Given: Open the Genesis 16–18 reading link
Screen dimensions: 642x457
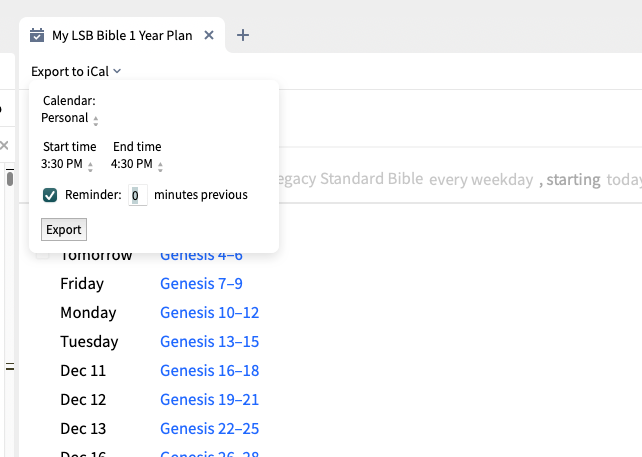Looking at the screenshot, I should (x=209, y=371).
